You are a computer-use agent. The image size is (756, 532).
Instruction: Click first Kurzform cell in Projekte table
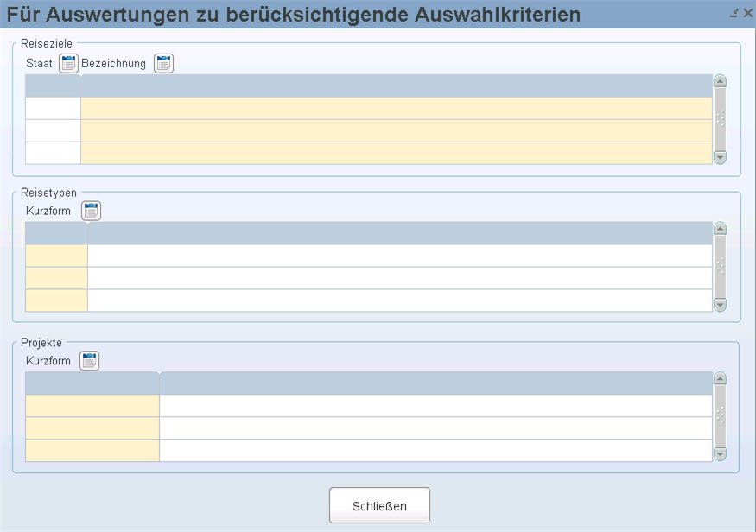[x=92, y=406]
